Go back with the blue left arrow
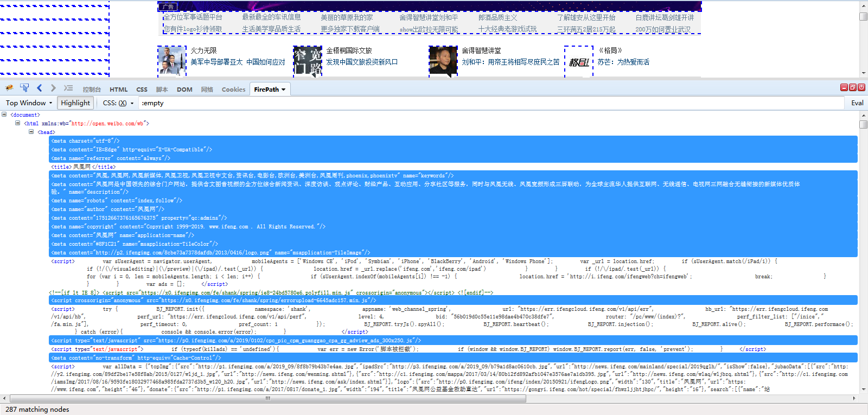 [39, 88]
